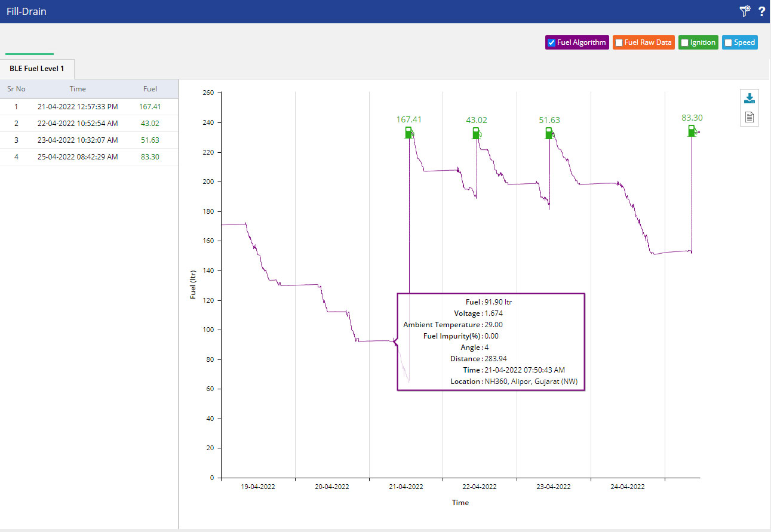
Task: Click the Distance 283.94 tooltip value
Action: click(495, 359)
